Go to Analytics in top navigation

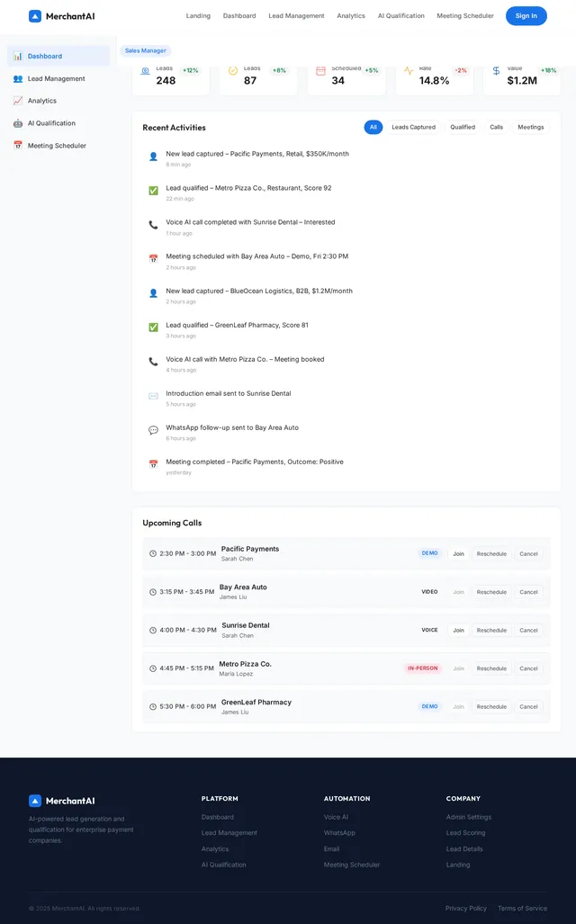coord(351,16)
